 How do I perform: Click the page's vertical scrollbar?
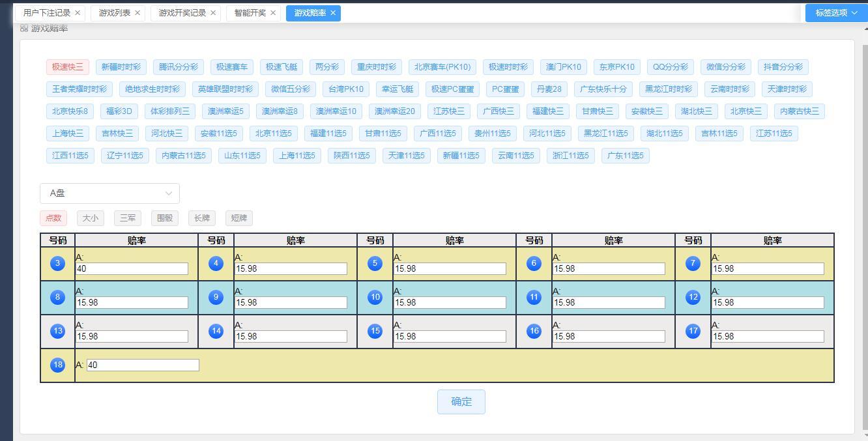pos(865,228)
